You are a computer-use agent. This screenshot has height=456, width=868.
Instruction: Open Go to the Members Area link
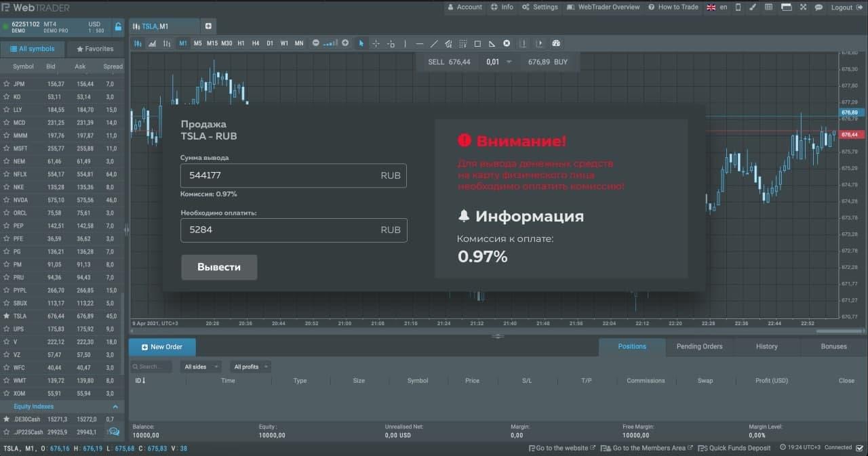click(x=648, y=448)
